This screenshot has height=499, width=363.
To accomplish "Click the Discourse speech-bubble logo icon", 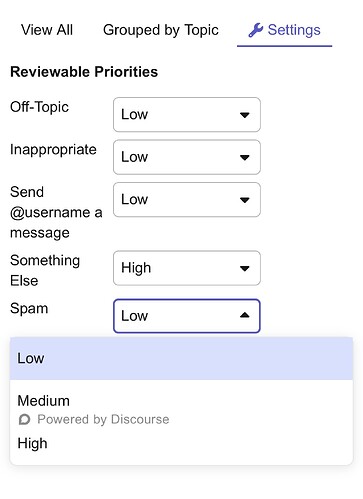I will click(x=24, y=419).
